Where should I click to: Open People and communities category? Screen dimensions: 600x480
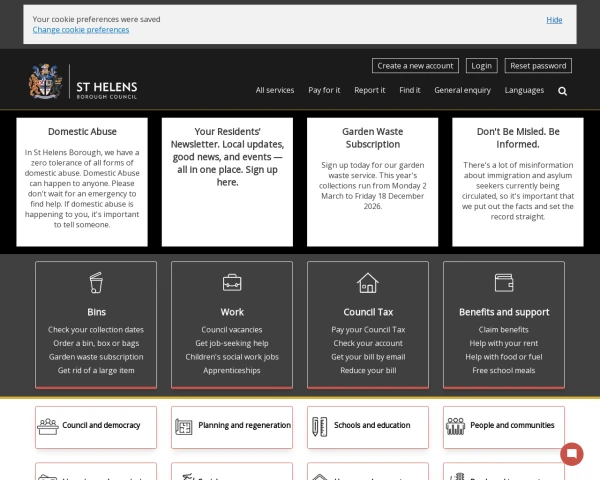tap(504, 427)
